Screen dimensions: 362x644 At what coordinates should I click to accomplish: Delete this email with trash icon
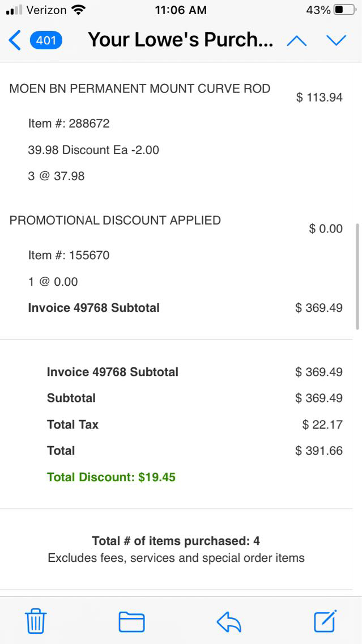36,621
